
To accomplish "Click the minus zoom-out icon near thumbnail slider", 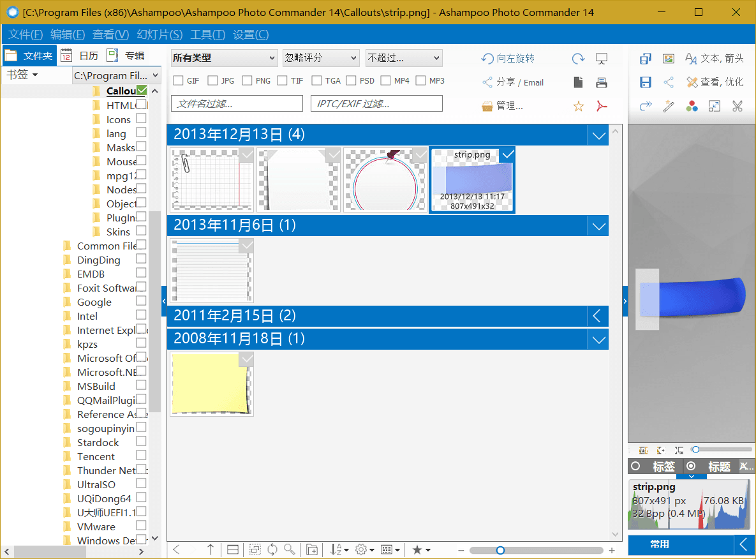I will (x=461, y=550).
